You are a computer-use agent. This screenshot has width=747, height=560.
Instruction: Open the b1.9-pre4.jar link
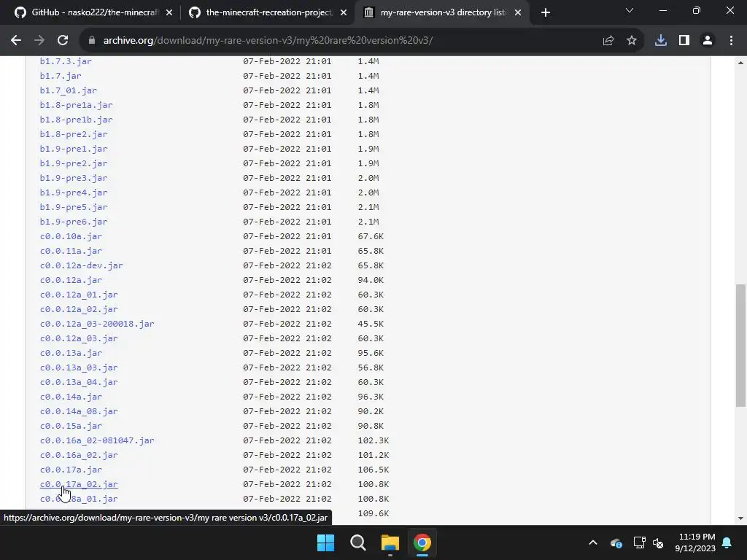[74, 192]
